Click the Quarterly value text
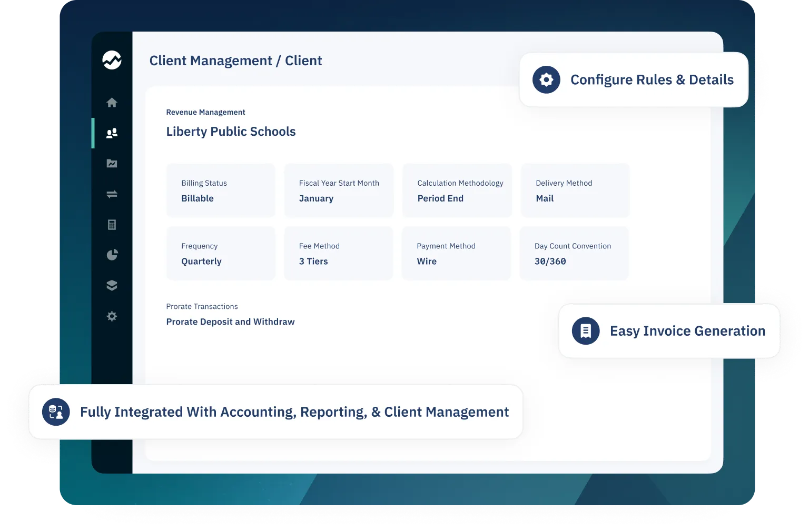 tap(201, 262)
